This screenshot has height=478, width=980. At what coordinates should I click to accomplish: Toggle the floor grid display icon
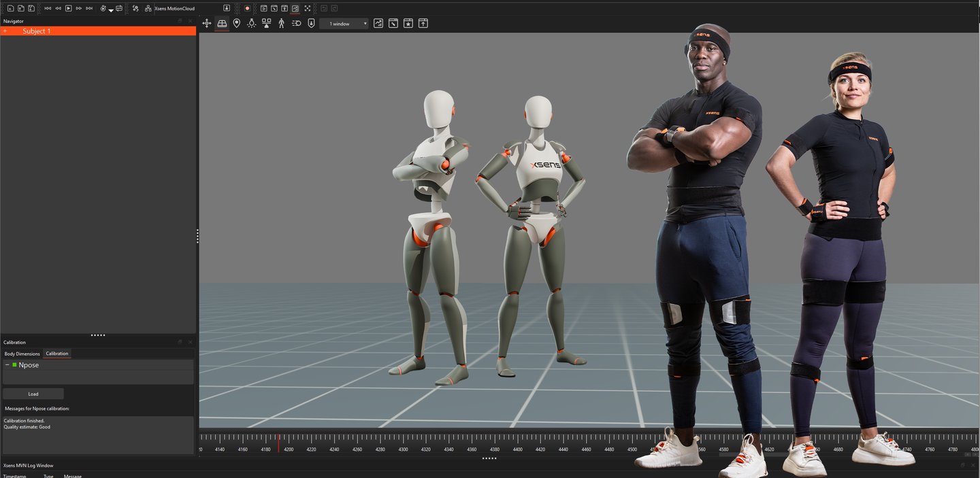pyautogui.click(x=222, y=23)
